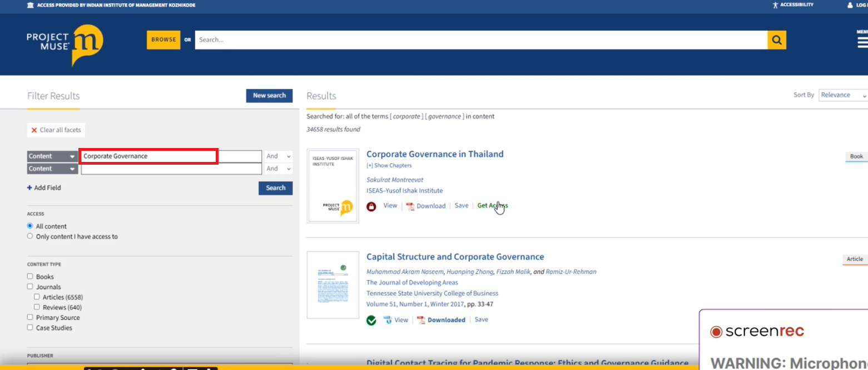Image resolution: width=868 pixels, height=370 pixels.
Task: Open the first Content field dropdown
Action: (52, 156)
